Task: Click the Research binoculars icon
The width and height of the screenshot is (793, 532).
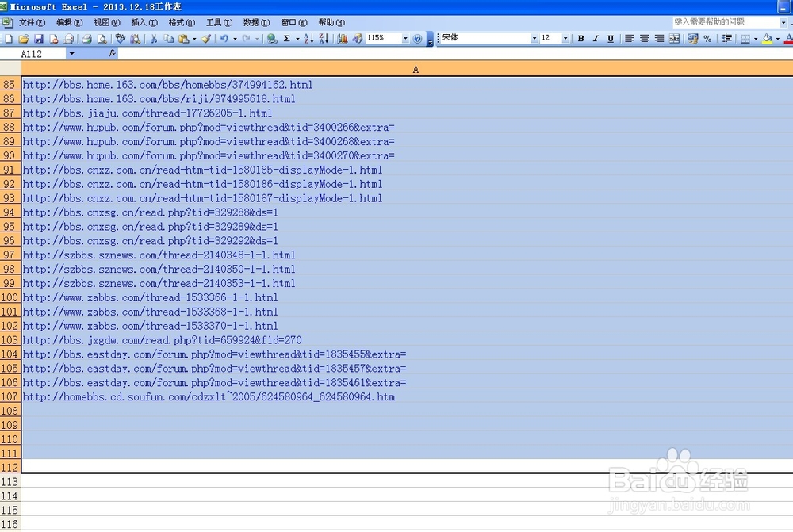Action: (135, 38)
